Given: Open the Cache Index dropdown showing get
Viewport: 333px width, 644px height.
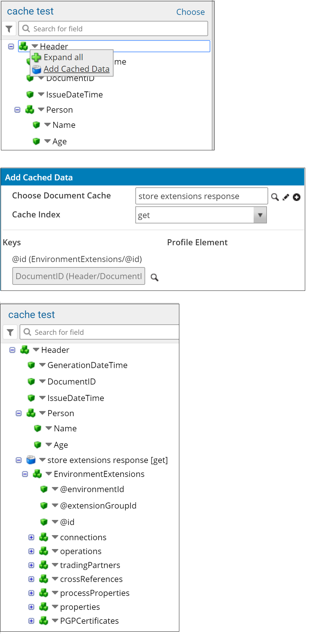Looking at the screenshot, I should [x=260, y=215].
